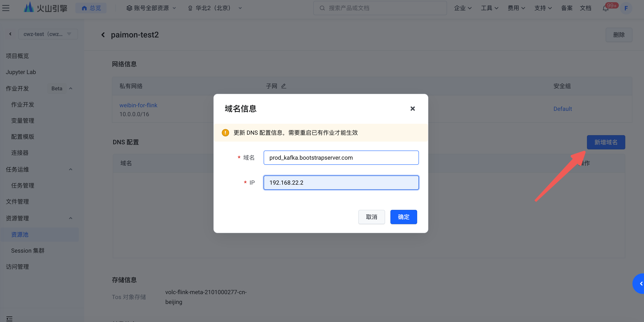This screenshot has height=322, width=644.
Task: Open 备案 link in top bar
Action: pyautogui.click(x=567, y=8)
